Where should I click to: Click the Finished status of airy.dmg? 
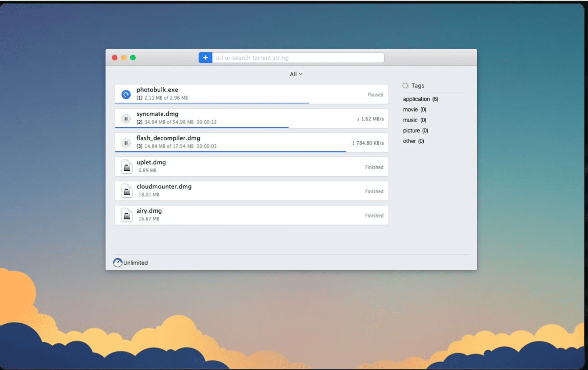coord(374,216)
